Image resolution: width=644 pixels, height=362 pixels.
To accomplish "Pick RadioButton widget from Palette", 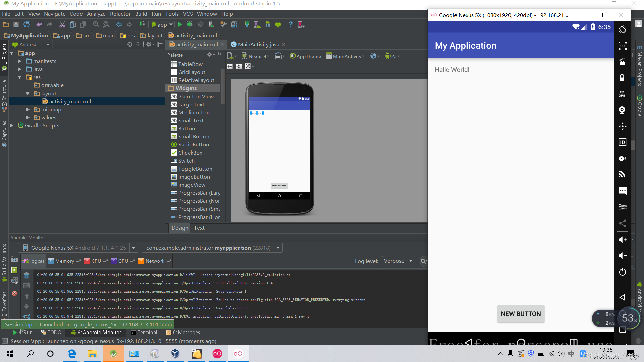I will point(193,145).
